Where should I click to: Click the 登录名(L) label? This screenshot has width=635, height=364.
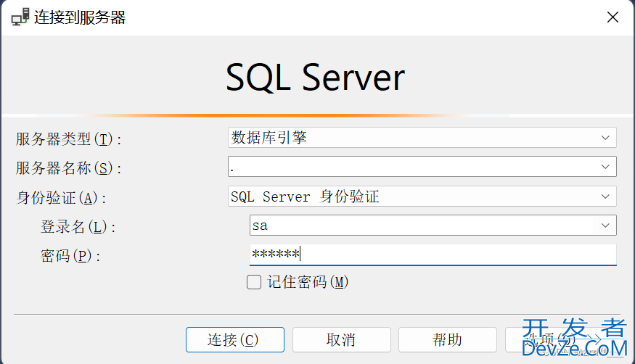click(78, 227)
